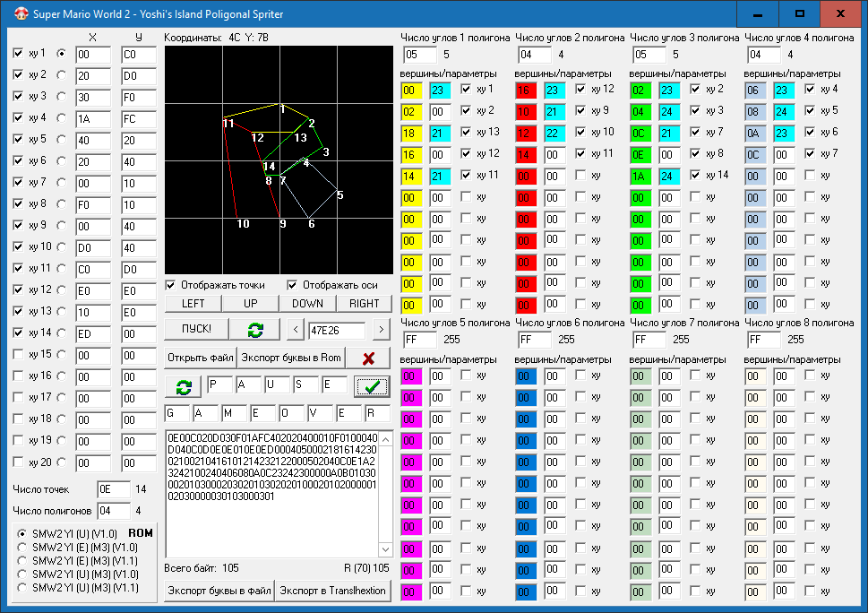Click Экспорт буквы в файл button
Image resolution: width=868 pixels, height=613 pixels.
pyautogui.click(x=219, y=591)
